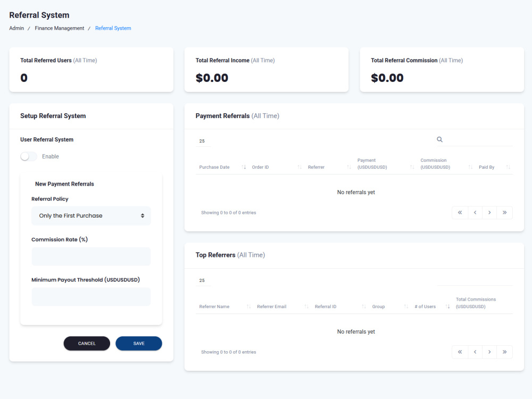Viewport: 532px width, 399px height.
Task: Click the Top Referrers search field
Action: (x=475, y=280)
